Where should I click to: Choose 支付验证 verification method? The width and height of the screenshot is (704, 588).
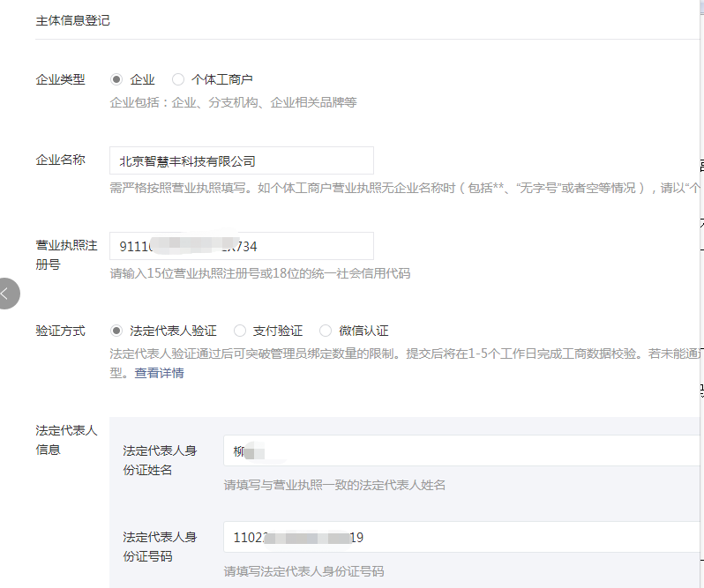(240, 331)
